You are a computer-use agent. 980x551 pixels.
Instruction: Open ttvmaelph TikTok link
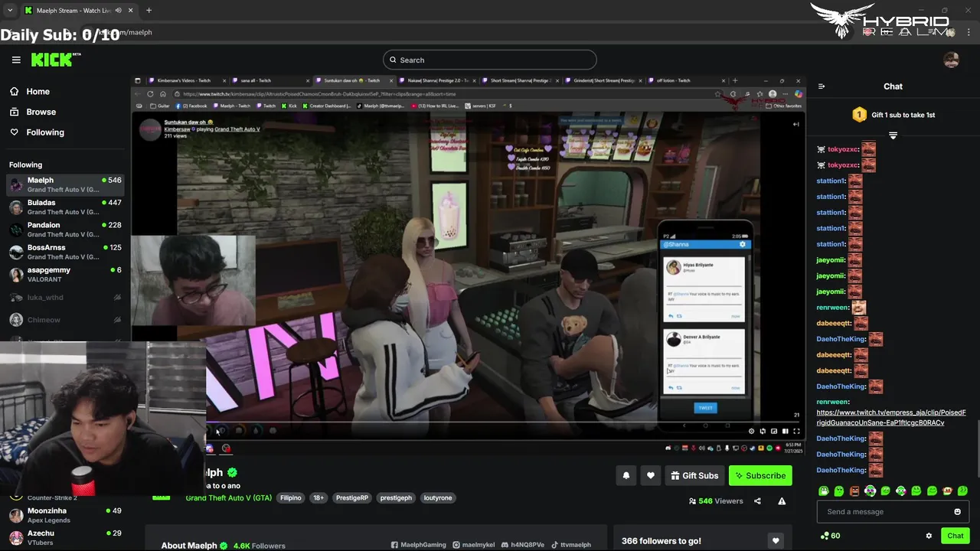(x=570, y=545)
